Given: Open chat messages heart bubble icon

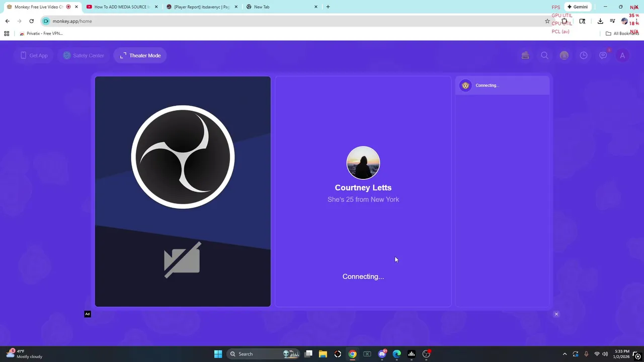Looking at the screenshot, I should 603,55.
